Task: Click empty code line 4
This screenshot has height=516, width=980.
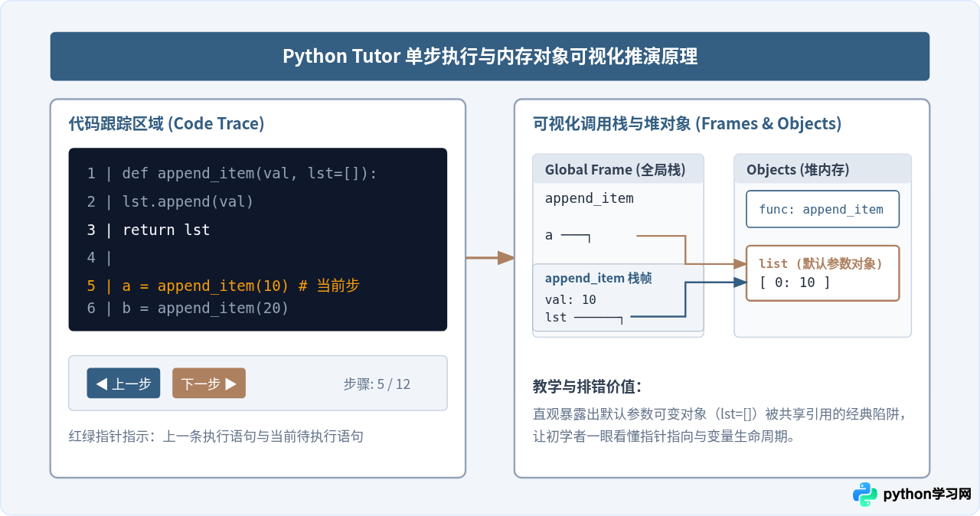Action: coord(100,257)
